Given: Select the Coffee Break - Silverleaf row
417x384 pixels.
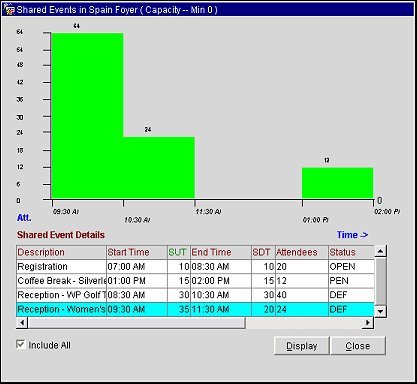Looking at the screenshot, I should 195,281.
